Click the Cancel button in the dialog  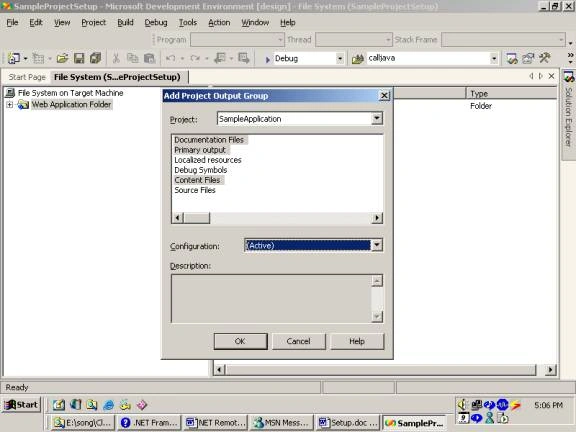pos(299,341)
